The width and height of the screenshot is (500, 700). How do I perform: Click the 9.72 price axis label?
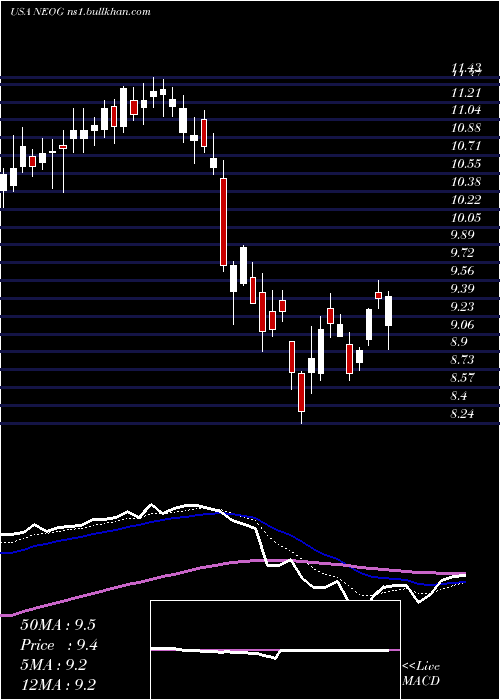tap(463, 253)
